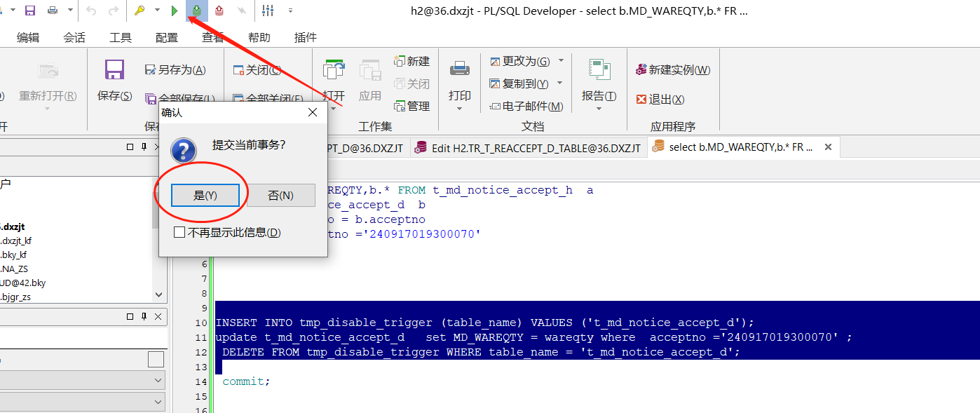Screen dimensions: 980x413
Task: Open the preferences sliders icon
Action: click(268, 11)
